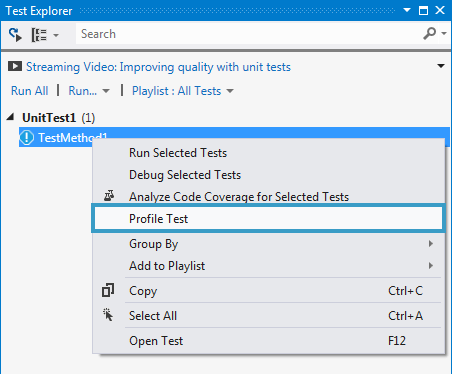This screenshot has height=374, width=452.
Task: Click the Run All link
Action: [x=30, y=91]
